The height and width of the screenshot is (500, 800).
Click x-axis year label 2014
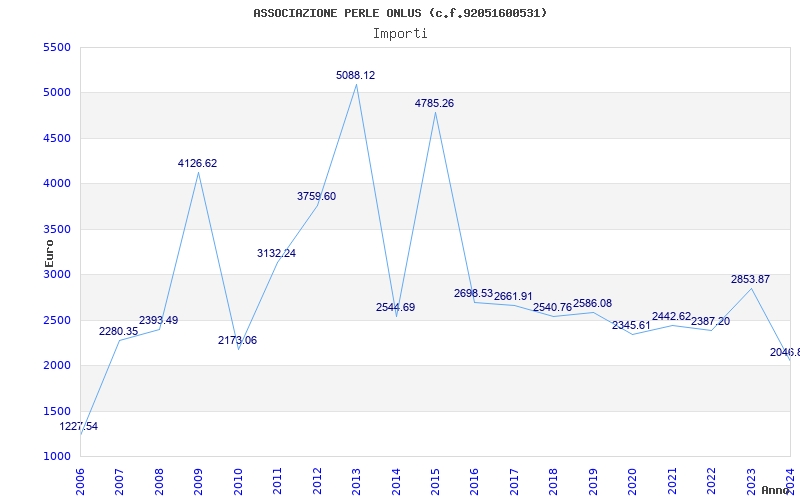(395, 482)
